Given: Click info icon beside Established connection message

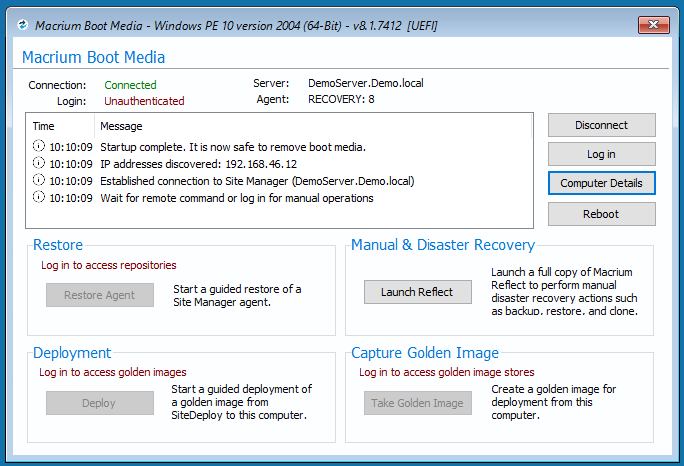Looking at the screenshot, I should 39,180.
